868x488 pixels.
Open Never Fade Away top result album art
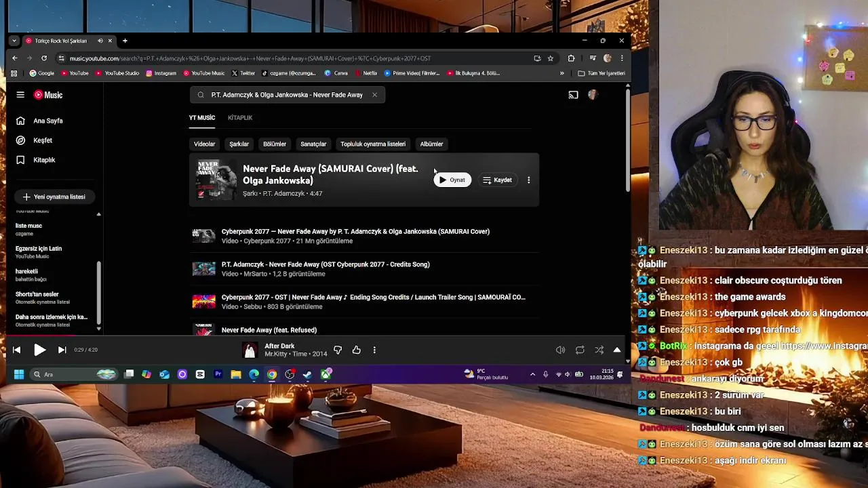[216, 180]
